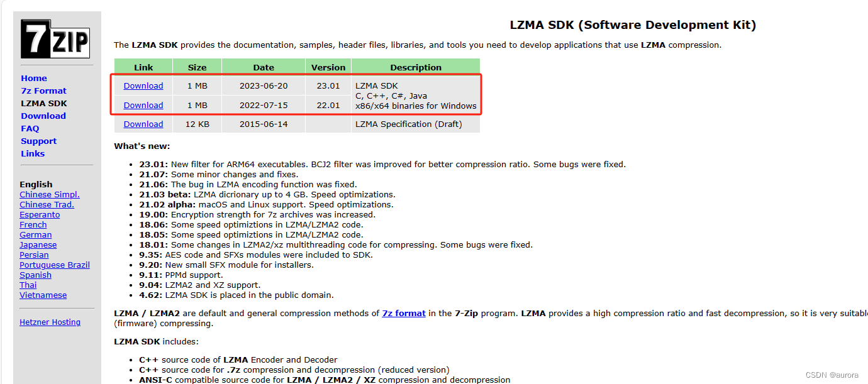This screenshot has width=868, height=384.
Task: Switch language to Portuguese Brazil
Action: pyautogui.click(x=55, y=265)
